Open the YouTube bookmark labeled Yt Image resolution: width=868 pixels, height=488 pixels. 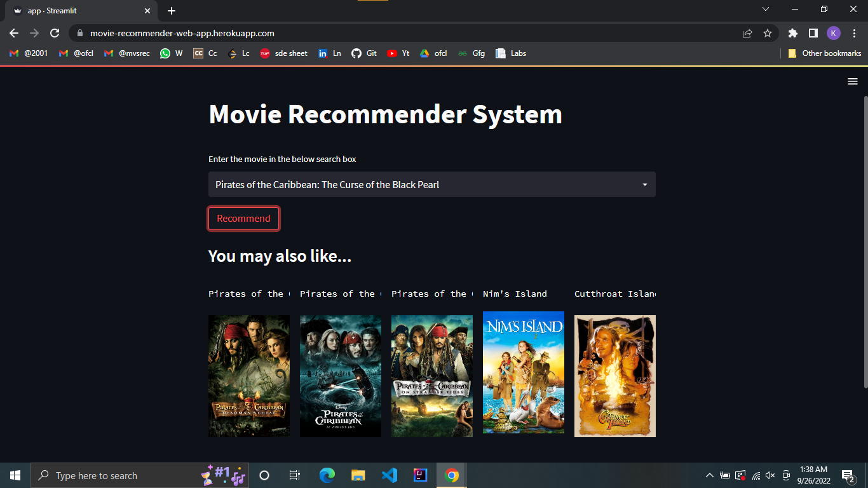398,53
